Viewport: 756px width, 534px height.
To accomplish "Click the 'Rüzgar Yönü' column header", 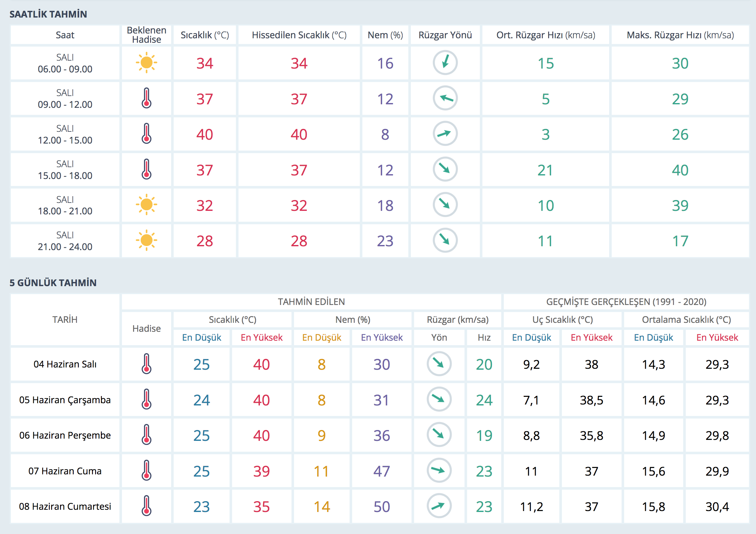I will [445, 35].
